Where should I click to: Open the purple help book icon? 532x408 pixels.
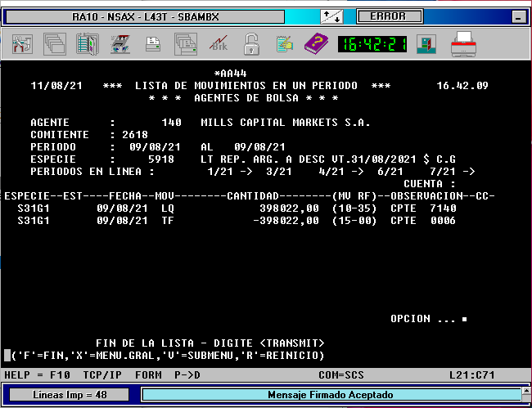coord(316,43)
